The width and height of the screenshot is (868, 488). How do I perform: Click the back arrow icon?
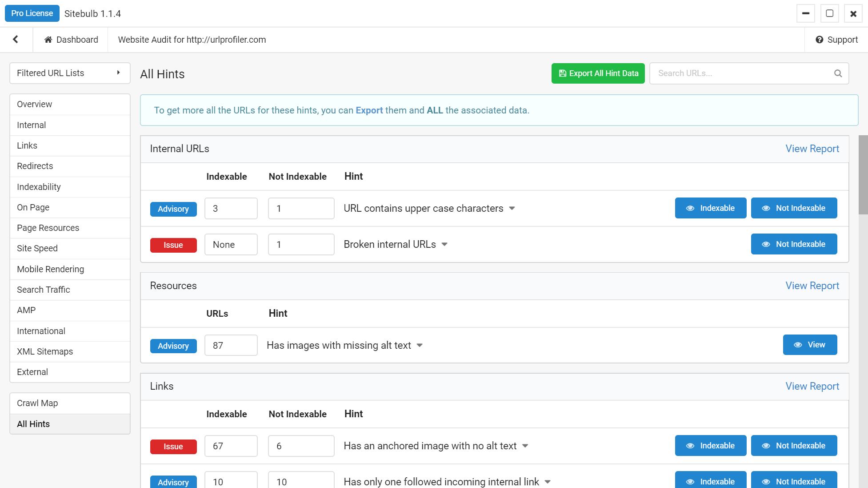tap(16, 40)
